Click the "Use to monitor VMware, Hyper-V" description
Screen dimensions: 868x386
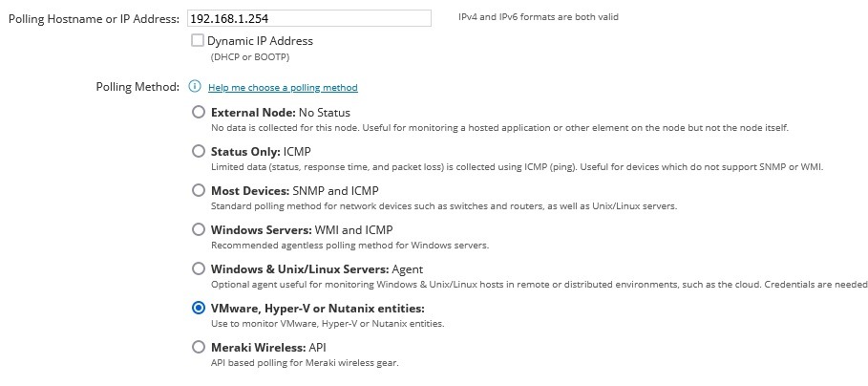pyautogui.click(x=327, y=324)
